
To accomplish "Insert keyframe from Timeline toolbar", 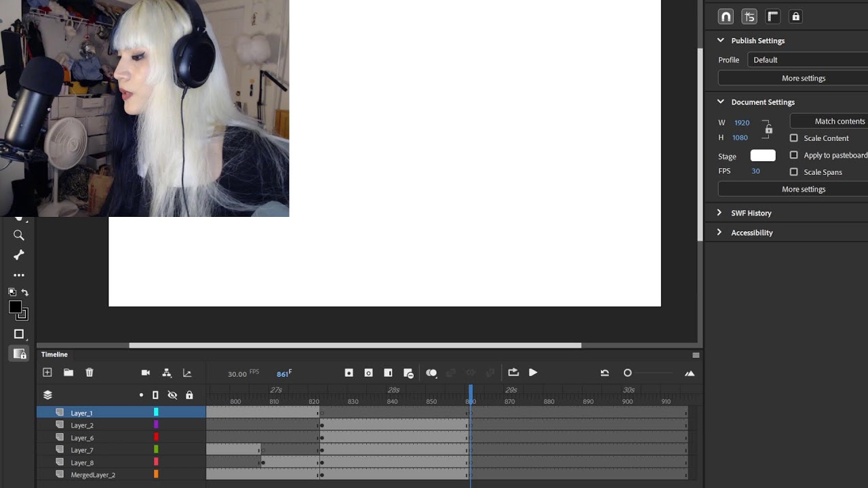I will pyautogui.click(x=349, y=373).
